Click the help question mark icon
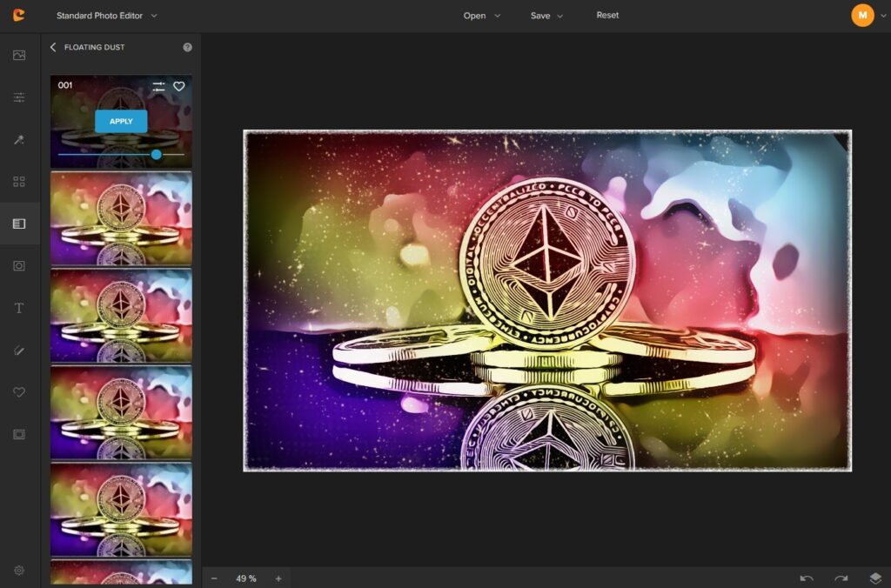The height and width of the screenshot is (588, 891). point(188,47)
